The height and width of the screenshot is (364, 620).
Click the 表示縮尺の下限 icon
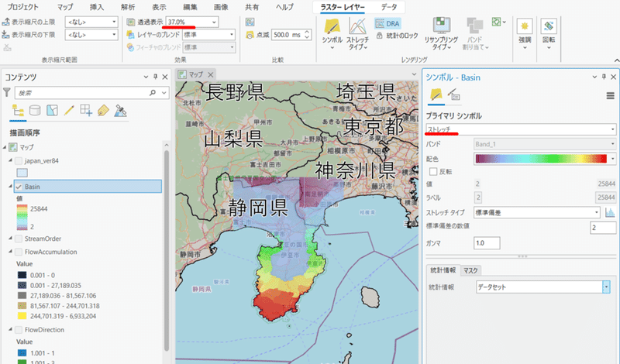click(x=6, y=34)
